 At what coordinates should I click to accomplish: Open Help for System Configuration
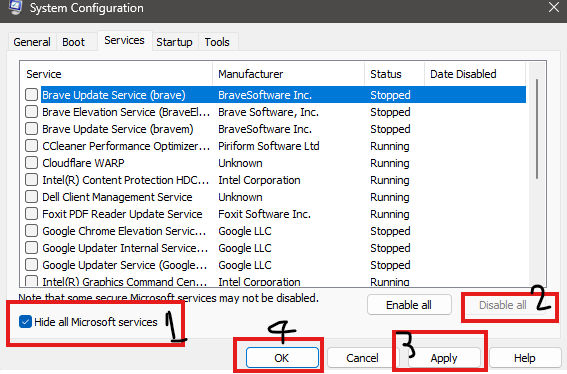524,358
